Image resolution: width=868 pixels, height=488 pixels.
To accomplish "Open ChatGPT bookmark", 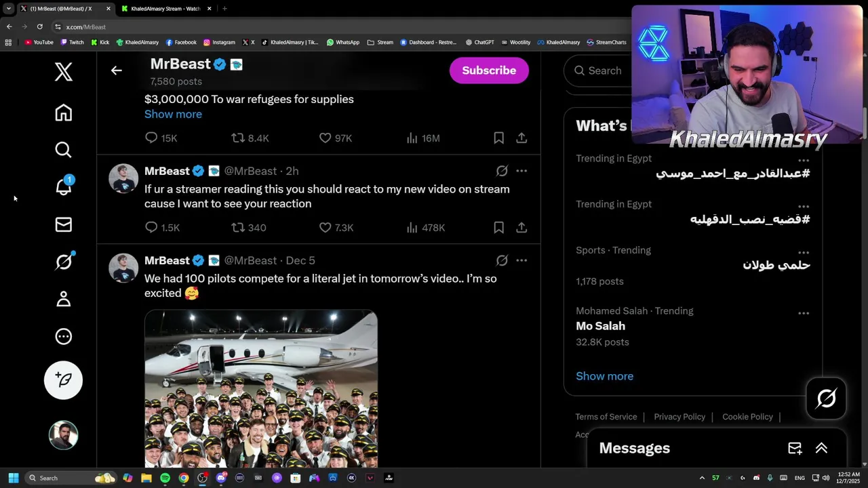I will coord(479,42).
